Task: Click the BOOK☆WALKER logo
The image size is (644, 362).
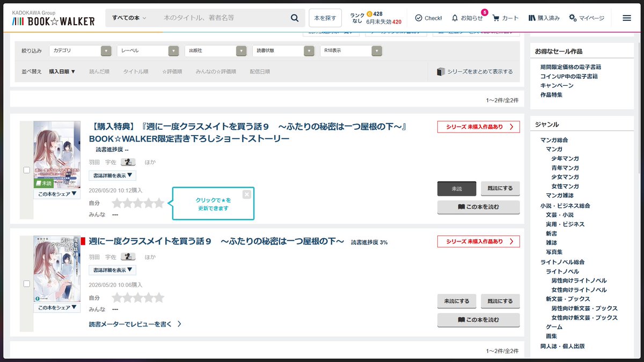Action: pos(54,21)
